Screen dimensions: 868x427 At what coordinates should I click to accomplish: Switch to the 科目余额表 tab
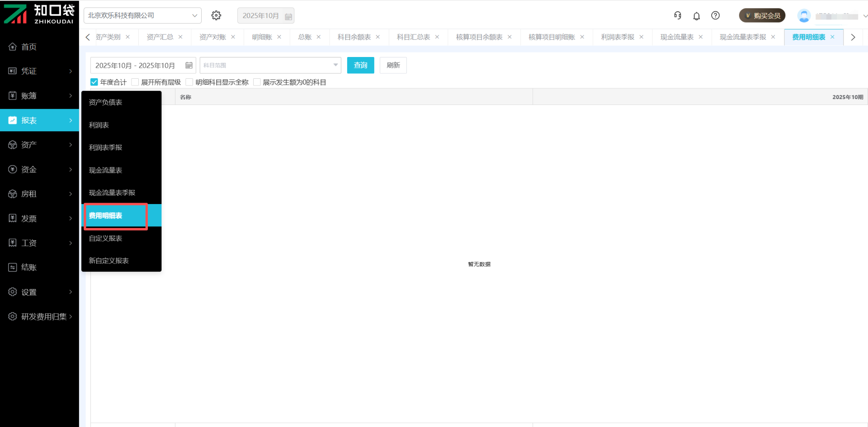coord(354,37)
